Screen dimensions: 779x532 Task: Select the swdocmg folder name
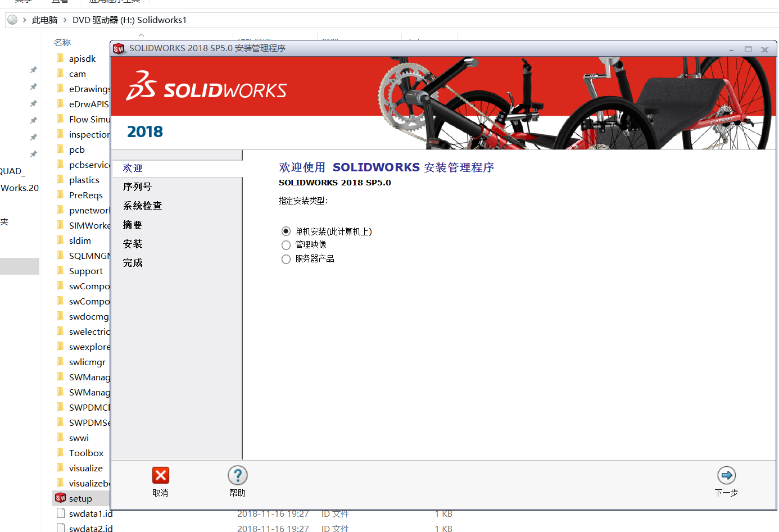click(89, 316)
